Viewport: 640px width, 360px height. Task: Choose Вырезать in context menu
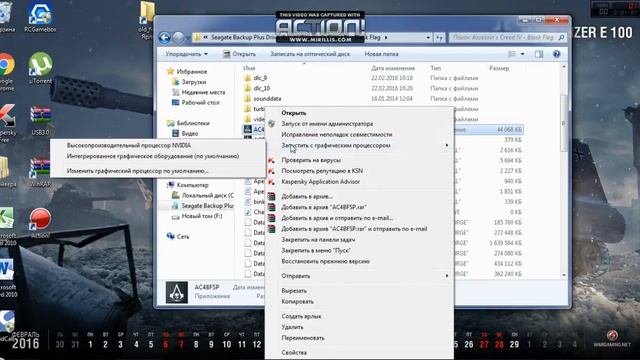[294, 291]
